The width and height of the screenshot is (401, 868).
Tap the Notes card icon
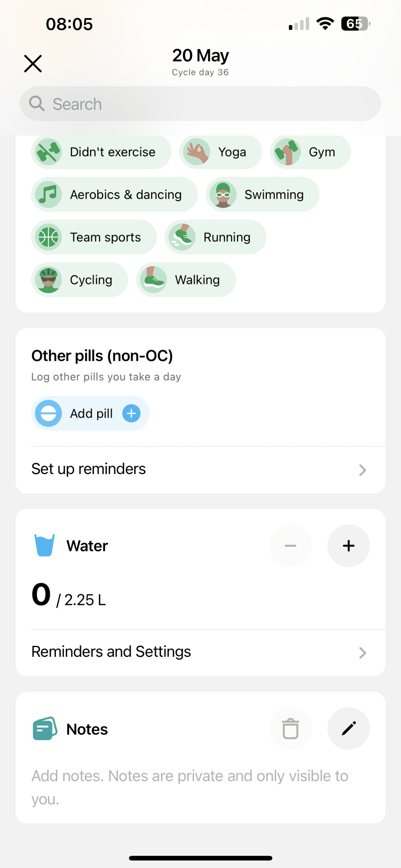point(44,728)
